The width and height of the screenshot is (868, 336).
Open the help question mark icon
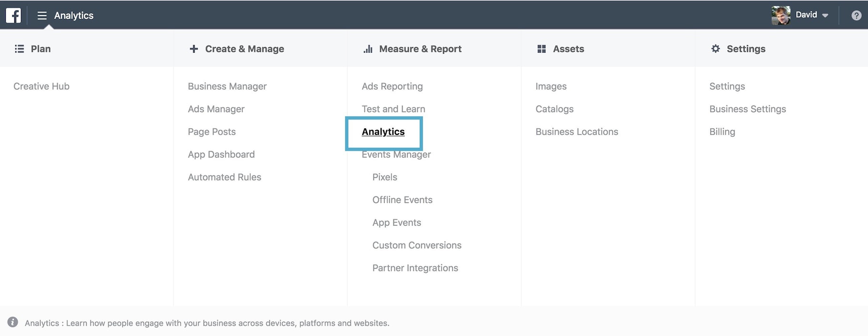click(x=856, y=15)
